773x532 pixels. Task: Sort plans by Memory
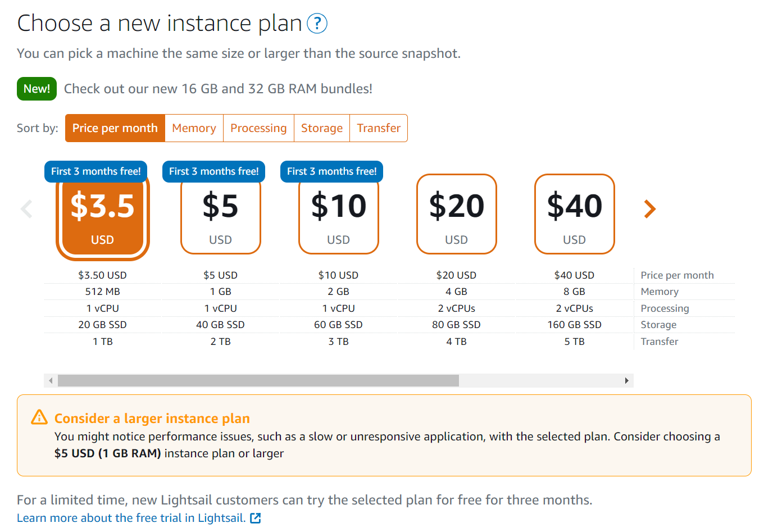pos(194,128)
